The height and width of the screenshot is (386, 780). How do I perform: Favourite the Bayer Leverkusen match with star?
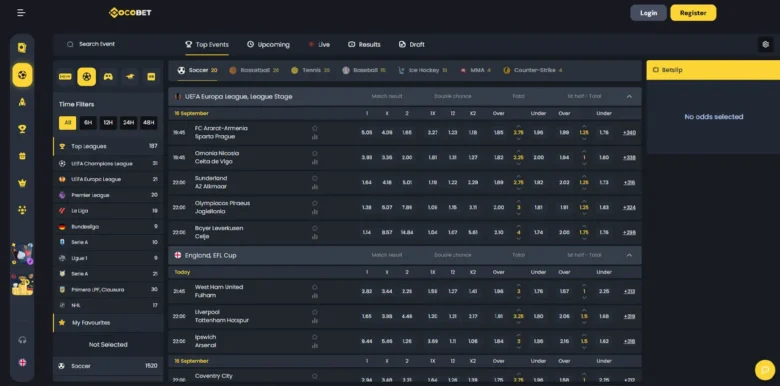point(314,228)
